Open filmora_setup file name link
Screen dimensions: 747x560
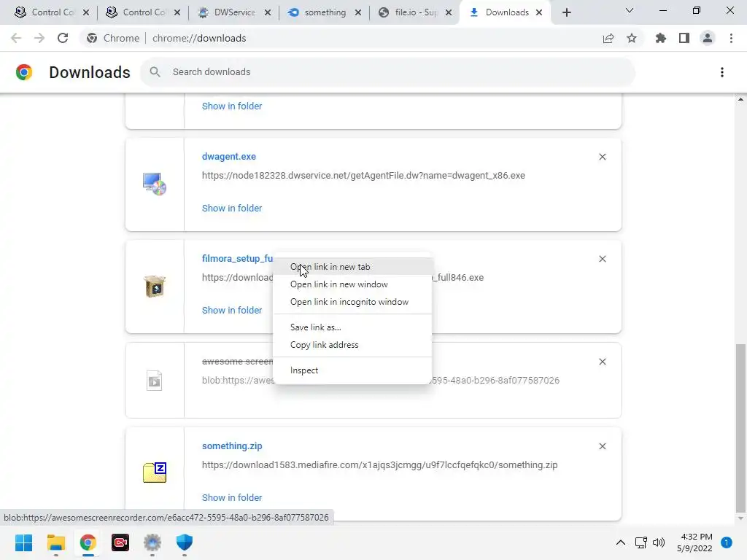pos(237,258)
